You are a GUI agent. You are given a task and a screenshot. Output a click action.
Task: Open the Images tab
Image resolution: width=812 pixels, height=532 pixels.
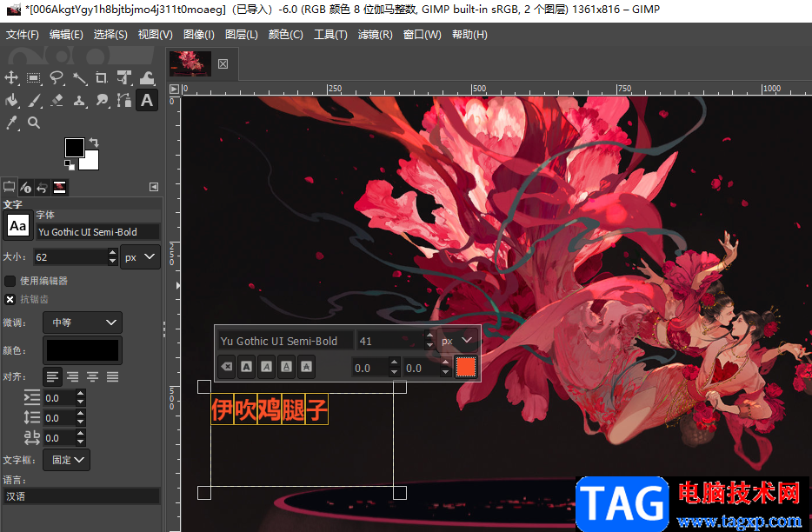(x=60, y=187)
